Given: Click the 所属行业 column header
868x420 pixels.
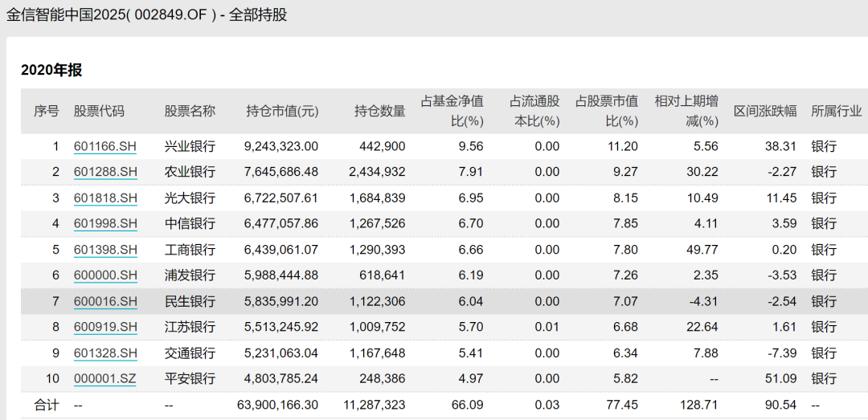Looking at the screenshot, I should click(x=837, y=112).
